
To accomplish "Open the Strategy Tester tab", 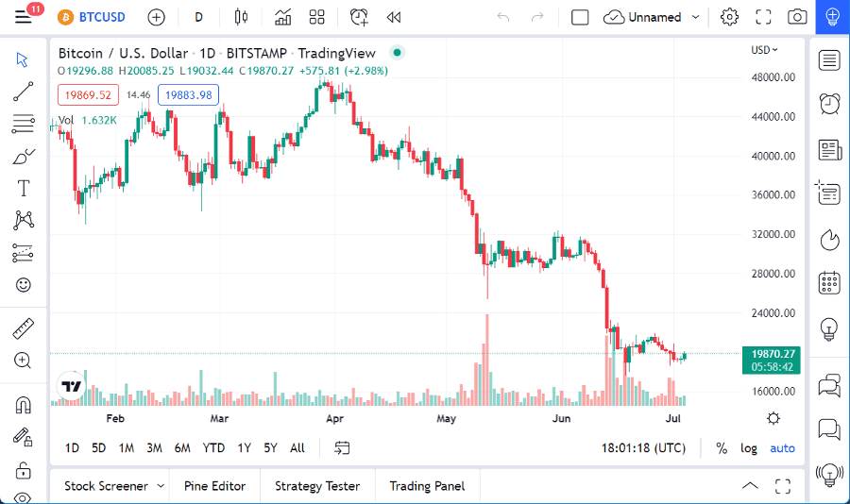I will [x=316, y=486].
